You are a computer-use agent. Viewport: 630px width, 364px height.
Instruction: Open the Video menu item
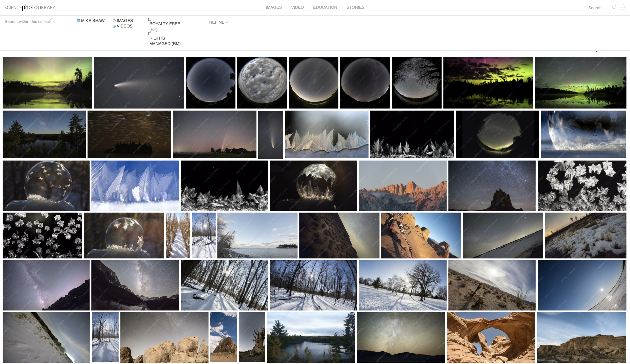click(297, 7)
